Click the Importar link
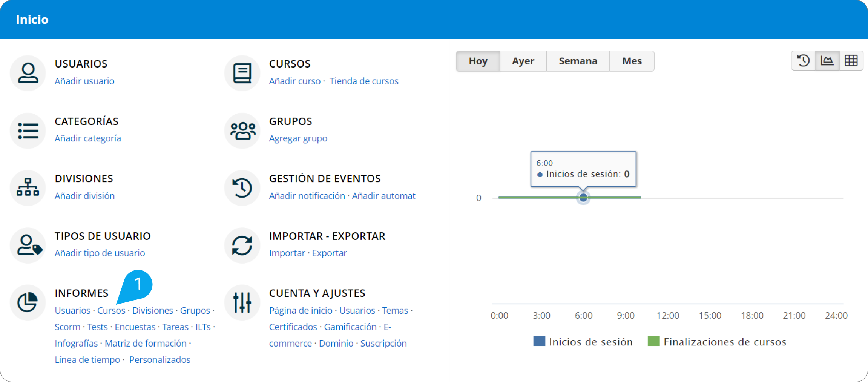This screenshot has height=382, width=868. (287, 253)
